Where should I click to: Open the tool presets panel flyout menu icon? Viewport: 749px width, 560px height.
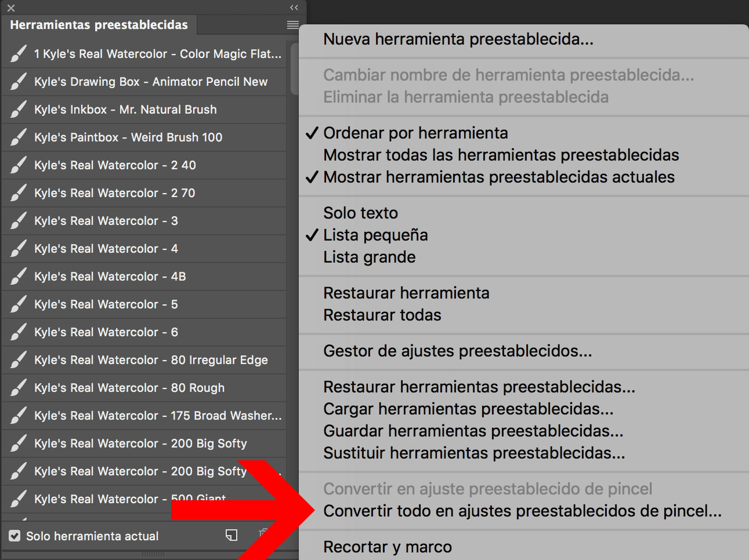[x=293, y=25]
